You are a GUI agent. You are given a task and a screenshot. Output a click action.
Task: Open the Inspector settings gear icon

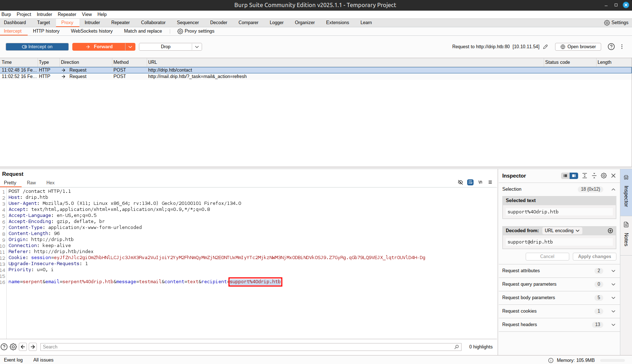(x=604, y=176)
